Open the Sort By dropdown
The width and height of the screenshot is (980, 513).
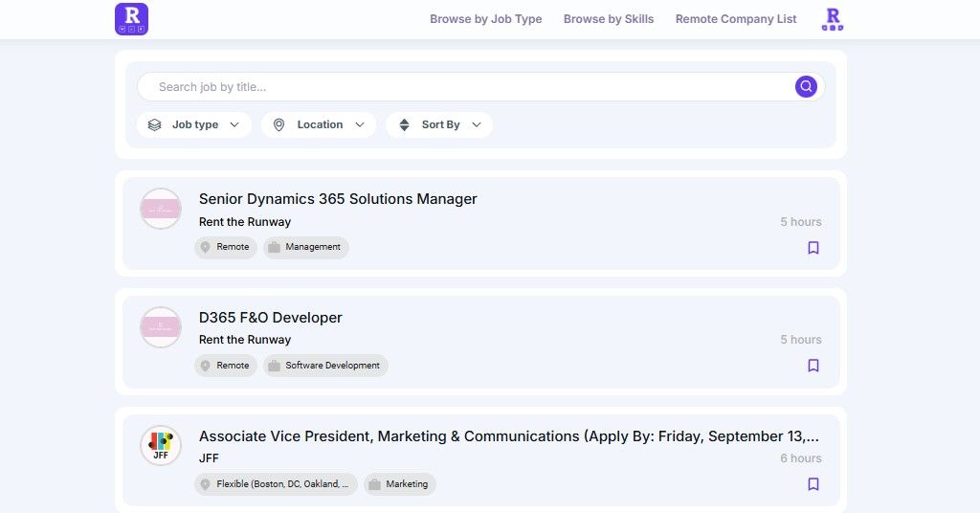[x=439, y=125]
